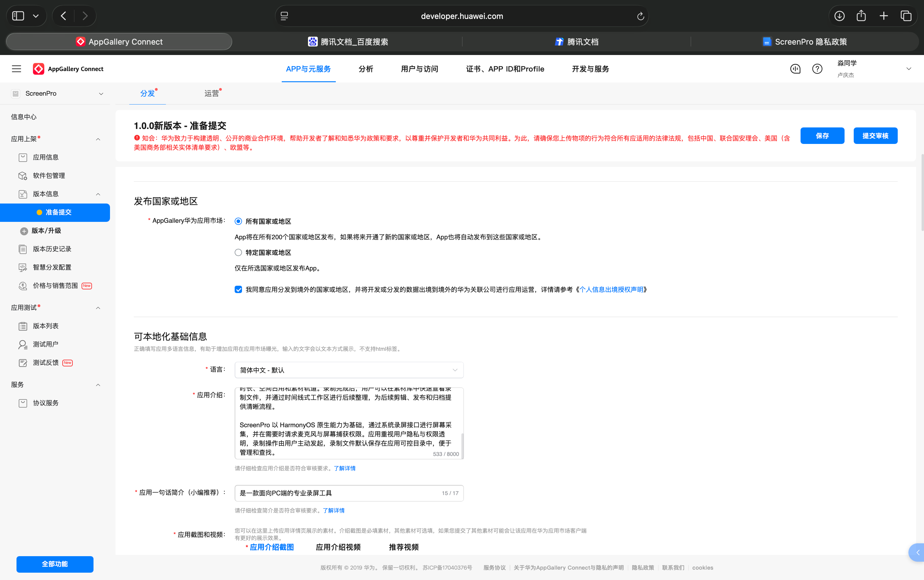Open the 分析 menu
The image size is (924, 580).
pos(365,69)
